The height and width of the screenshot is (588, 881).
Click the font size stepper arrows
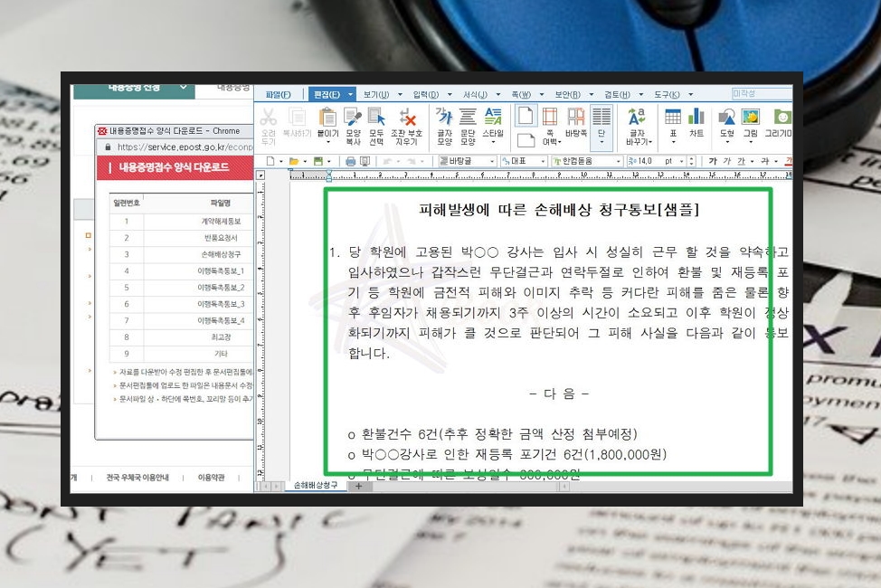tap(692, 161)
